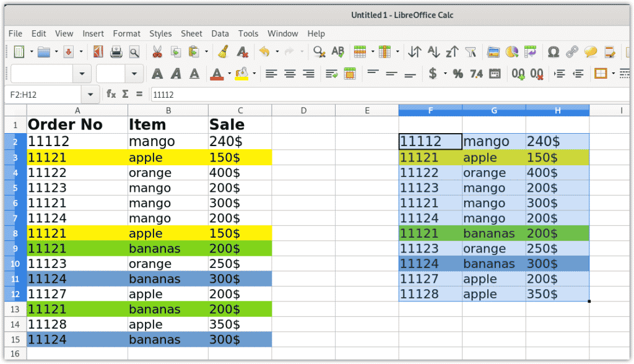The width and height of the screenshot is (634, 364).
Task: Toggle underline formatting
Action: (193, 73)
